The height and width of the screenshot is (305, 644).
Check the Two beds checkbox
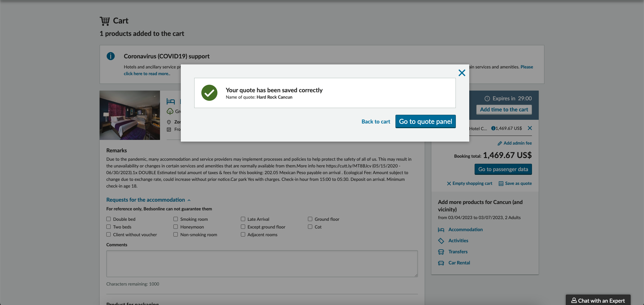pyautogui.click(x=108, y=227)
